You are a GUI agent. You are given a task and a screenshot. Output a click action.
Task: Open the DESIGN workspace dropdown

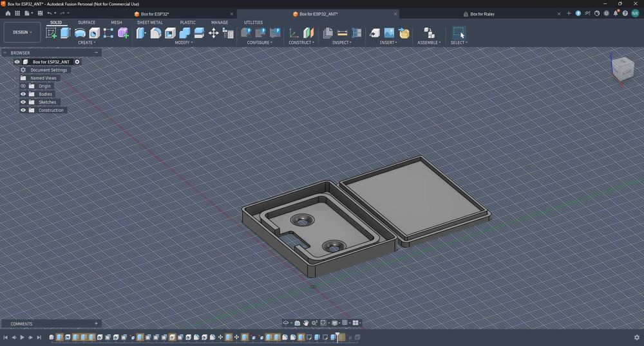click(22, 32)
